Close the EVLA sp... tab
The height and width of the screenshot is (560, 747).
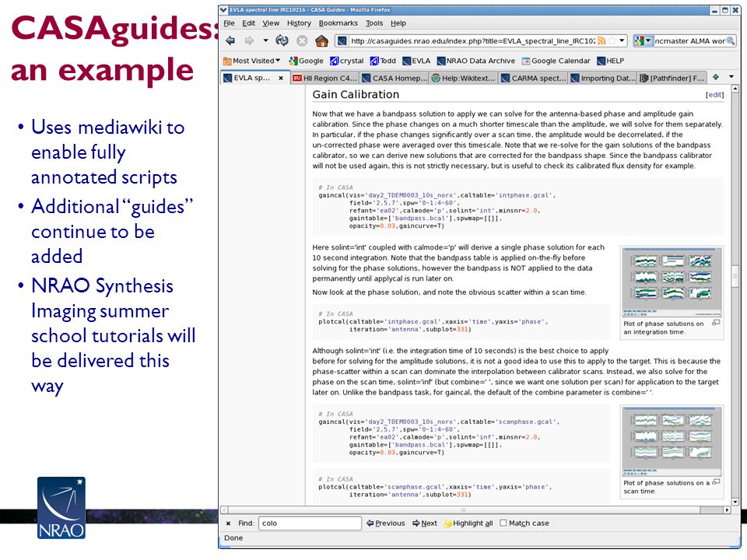[x=281, y=78]
